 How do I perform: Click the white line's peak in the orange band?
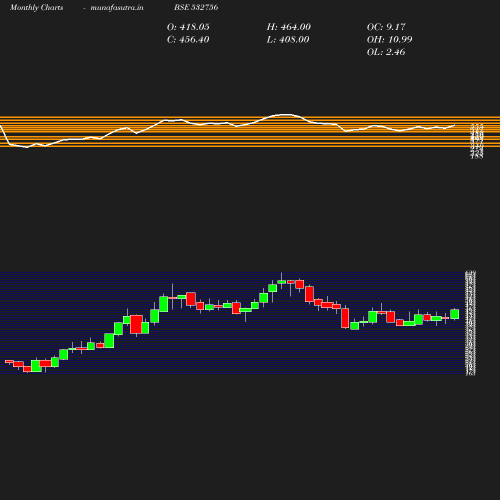[x=285, y=115]
